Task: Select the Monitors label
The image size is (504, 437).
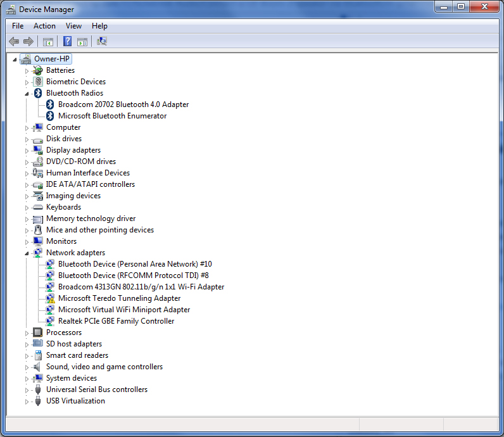Action: [61, 241]
